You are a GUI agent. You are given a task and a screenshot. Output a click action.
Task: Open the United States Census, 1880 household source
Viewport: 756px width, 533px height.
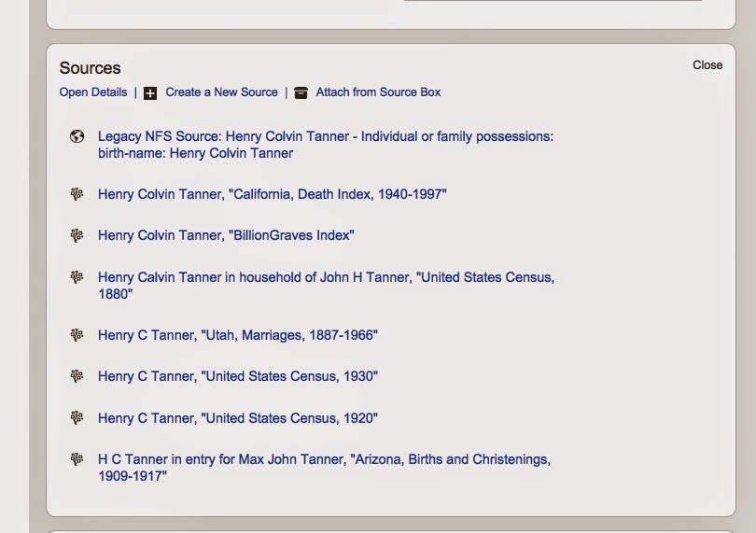326,286
